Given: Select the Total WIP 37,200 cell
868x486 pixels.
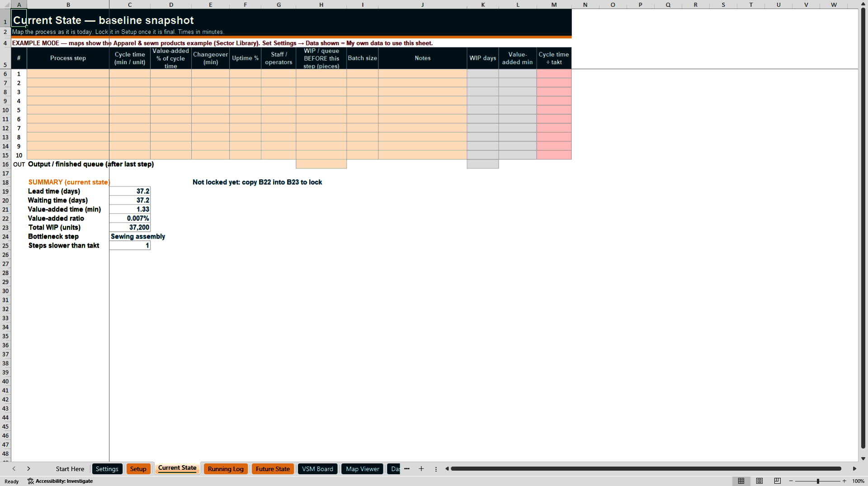Looking at the screenshot, I should (130, 227).
